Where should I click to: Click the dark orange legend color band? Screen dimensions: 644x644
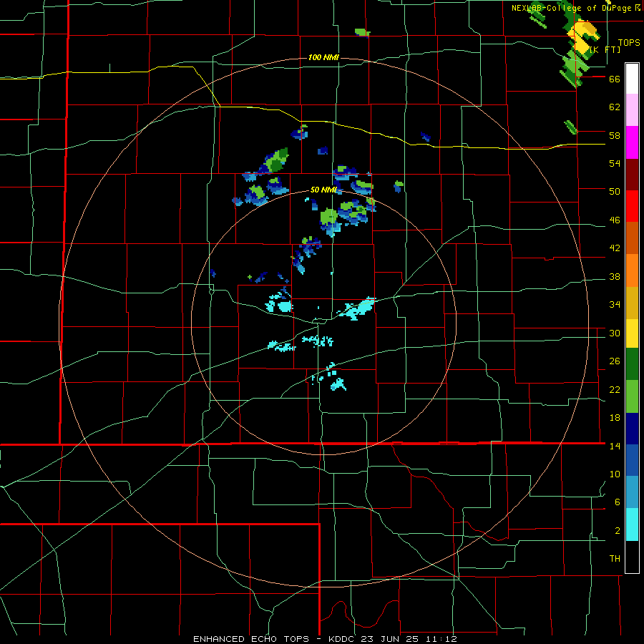pyautogui.click(x=632, y=238)
